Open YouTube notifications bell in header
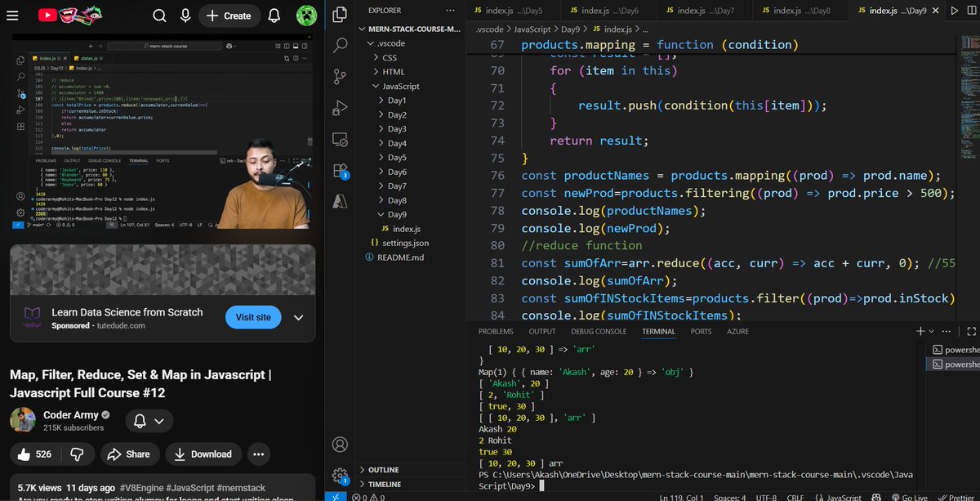The height and width of the screenshot is (501, 980). (x=274, y=16)
